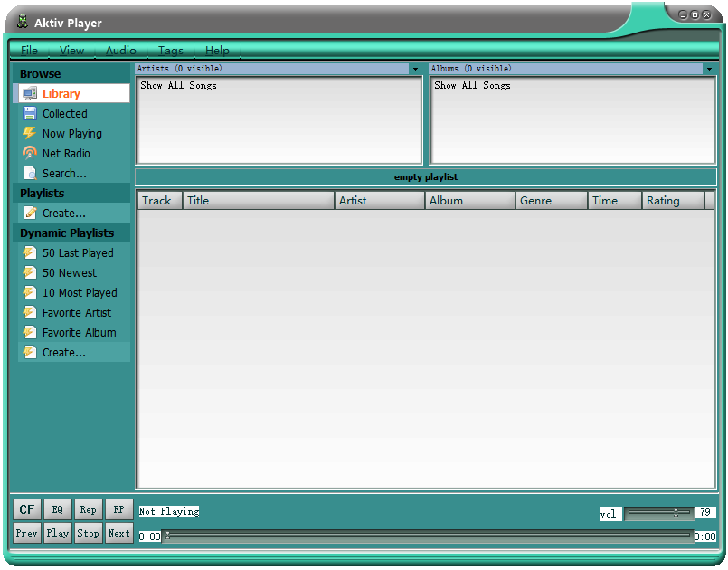
Task: Open the File menu
Action: coord(29,50)
